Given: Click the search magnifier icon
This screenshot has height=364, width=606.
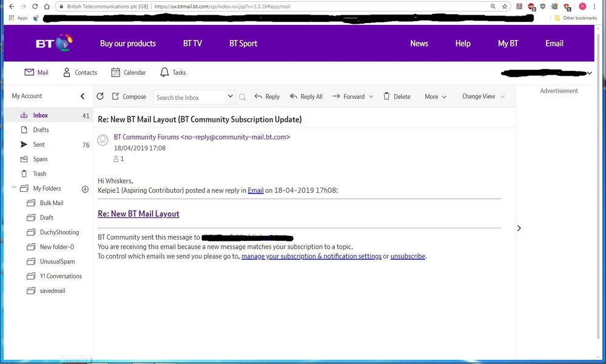Looking at the screenshot, I should [x=243, y=97].
